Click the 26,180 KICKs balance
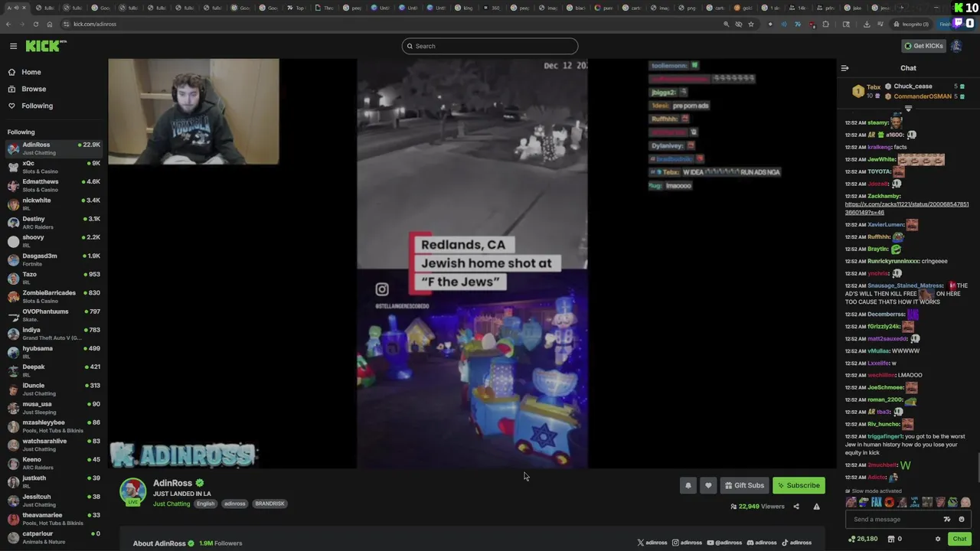Image resolution: width=980 pixels, height=551 pixels. coord(862,539)
